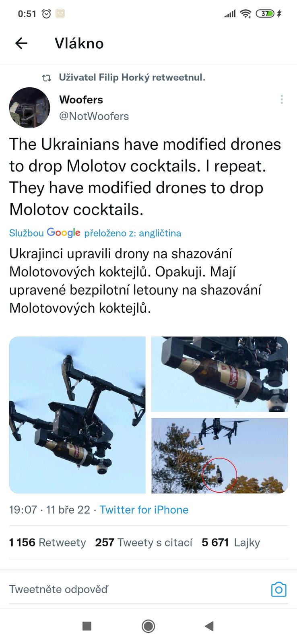Open the Woofers profile avatar

pyautogui.click(x=29, y=107)
